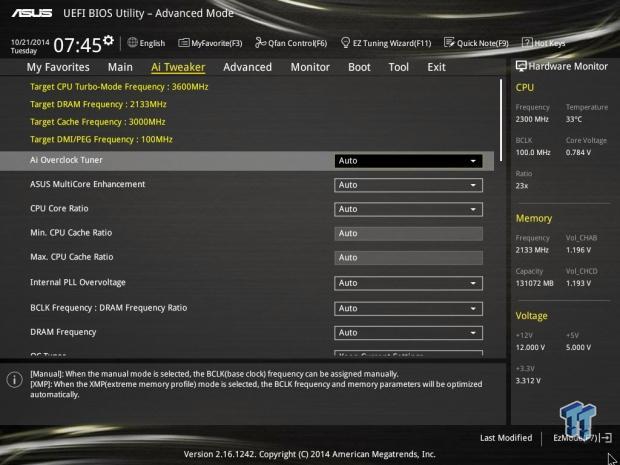Click memory capacity 131072 MB value

535,283
